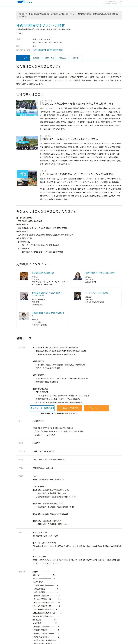Click the photo of 丸山 夏希
The height and width of the screenshot is (644, 138).
coord(78,276)
